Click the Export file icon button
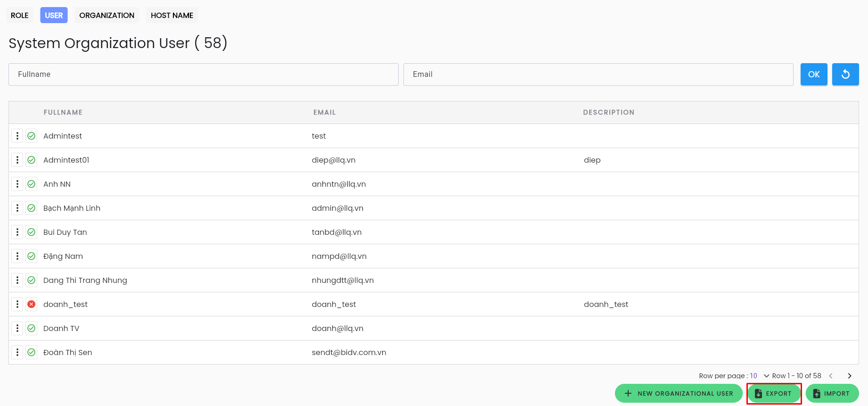The image size is (868, 406). coord(774,393)
